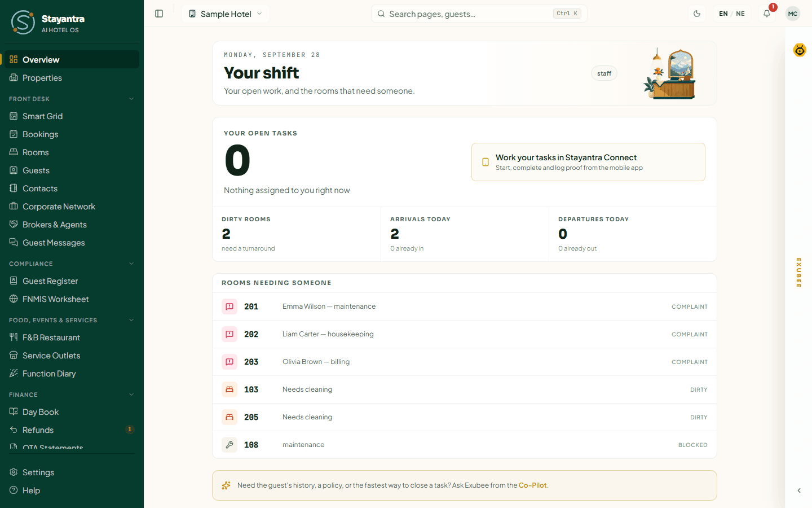Follow the Co-Pilot link
The height and width of the screenshot is (508, 812).
point(532,485)
